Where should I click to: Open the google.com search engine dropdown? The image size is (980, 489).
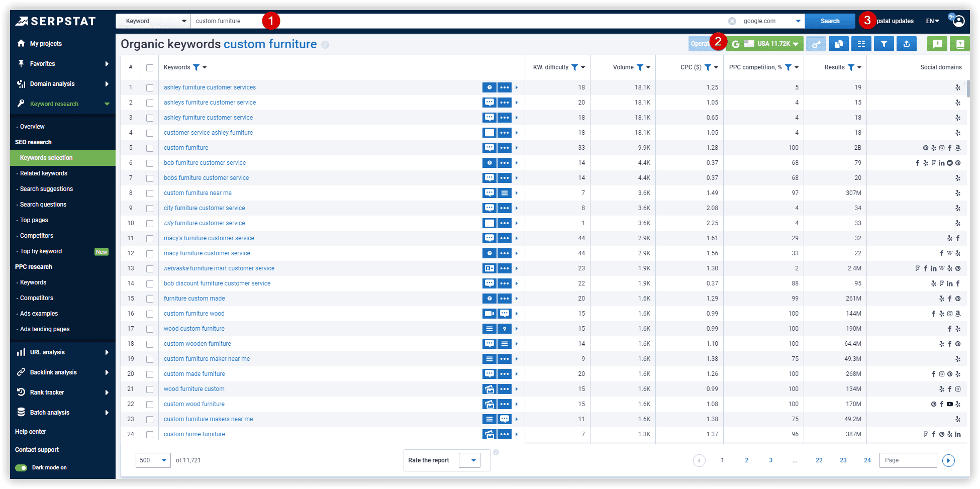click(772, 21)
